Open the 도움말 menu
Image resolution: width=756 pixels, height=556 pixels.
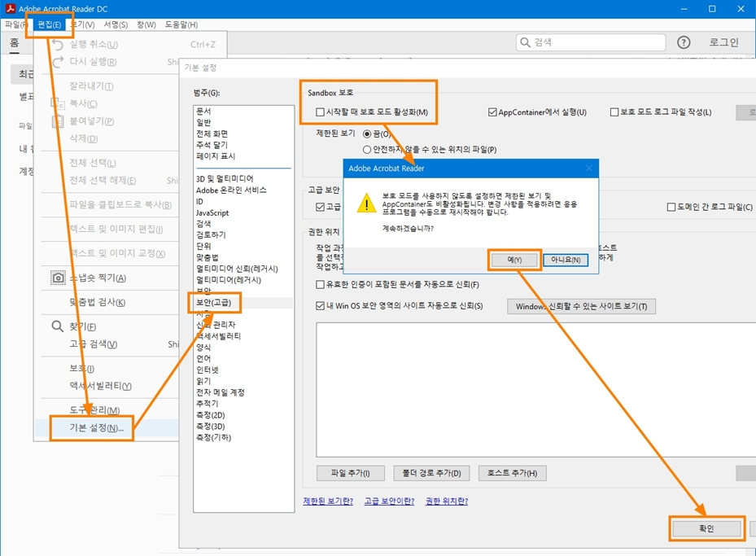181,24
